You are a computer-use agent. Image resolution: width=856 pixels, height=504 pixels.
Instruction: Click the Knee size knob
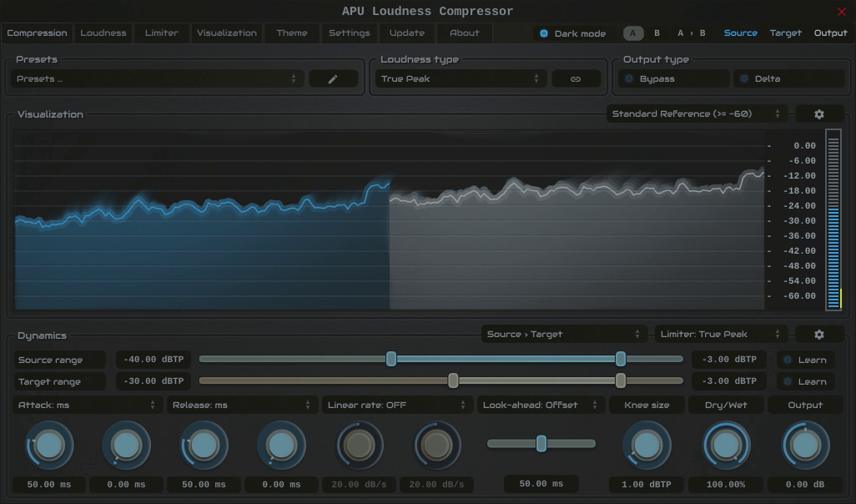[x=647, y=446]
